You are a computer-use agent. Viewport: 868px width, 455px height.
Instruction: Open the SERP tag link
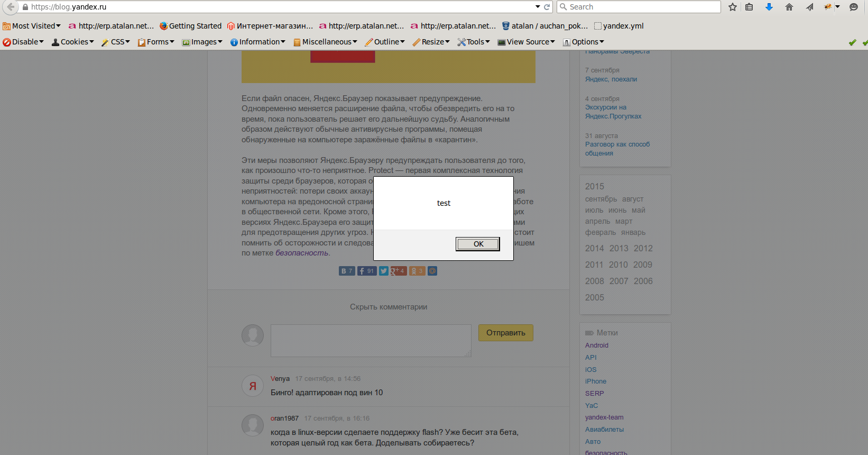click(595, 394)
